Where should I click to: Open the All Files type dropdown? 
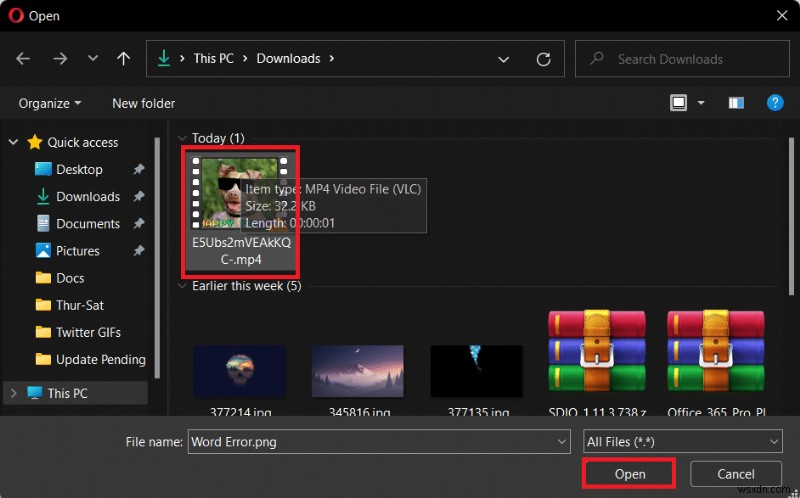click(683, 441)
